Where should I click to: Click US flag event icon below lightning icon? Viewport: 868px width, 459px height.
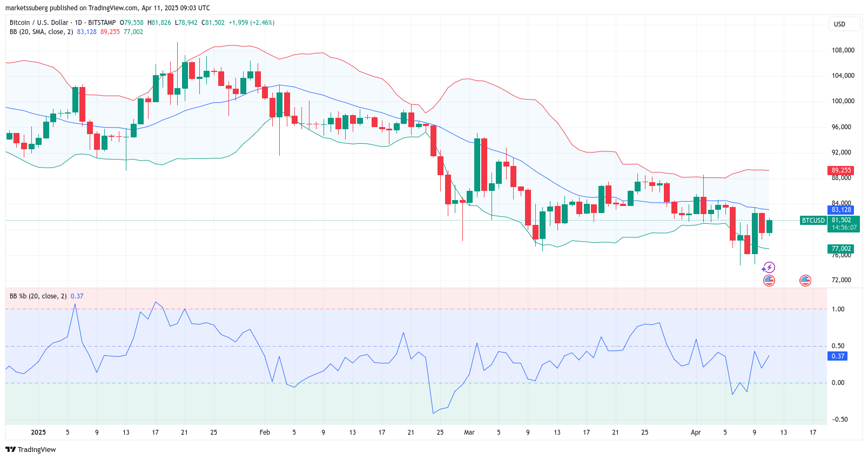[x=769, y=280]
